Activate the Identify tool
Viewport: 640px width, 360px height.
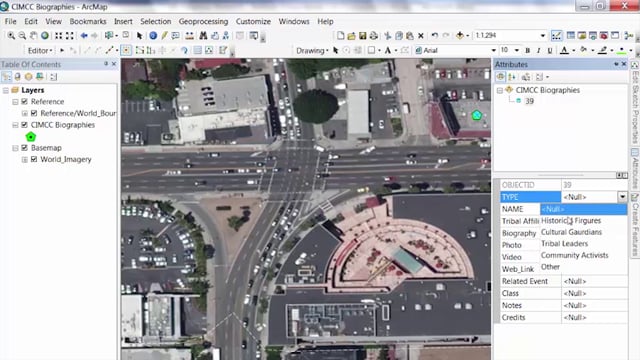pyautogui.click(x=153, y=36)
